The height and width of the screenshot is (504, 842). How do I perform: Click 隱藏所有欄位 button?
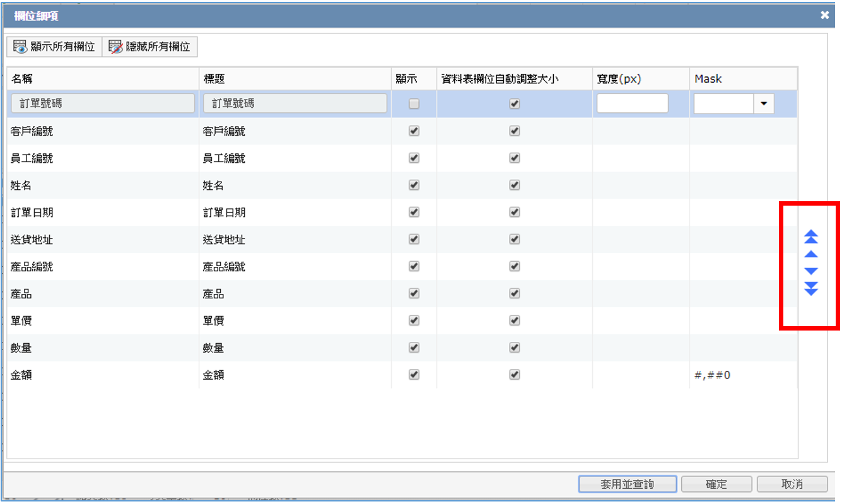(149, 47)
